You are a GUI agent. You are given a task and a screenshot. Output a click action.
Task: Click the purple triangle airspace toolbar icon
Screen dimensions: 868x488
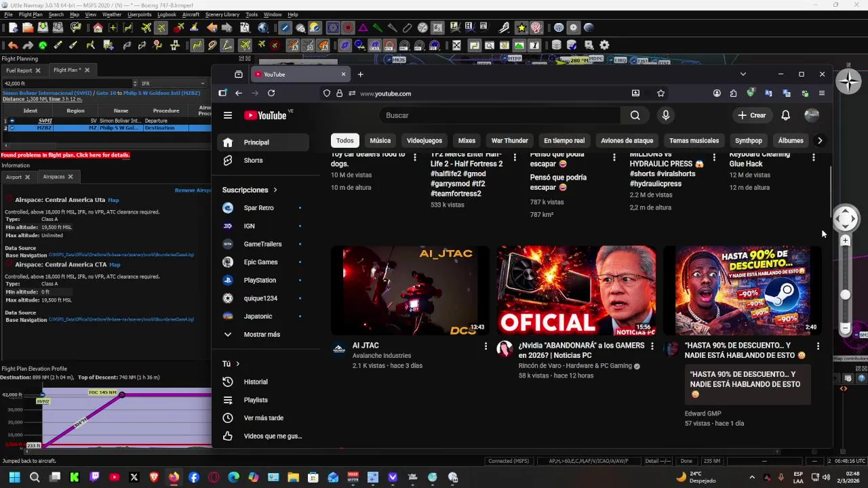363,28
